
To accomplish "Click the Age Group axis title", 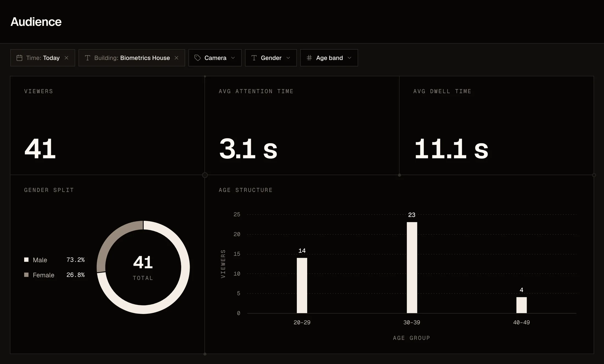I will pos(412,338).
